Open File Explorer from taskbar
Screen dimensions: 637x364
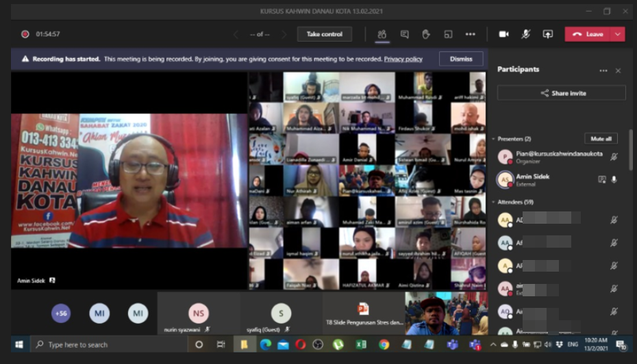pos(244,345)
